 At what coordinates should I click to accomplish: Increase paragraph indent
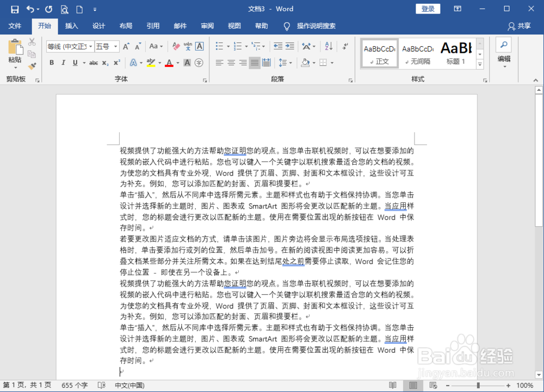click(x=290, y=46)
